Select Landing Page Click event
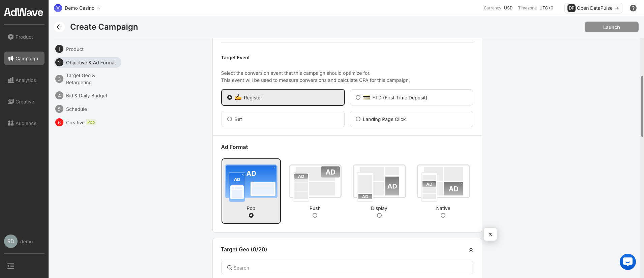 [411, 119]
